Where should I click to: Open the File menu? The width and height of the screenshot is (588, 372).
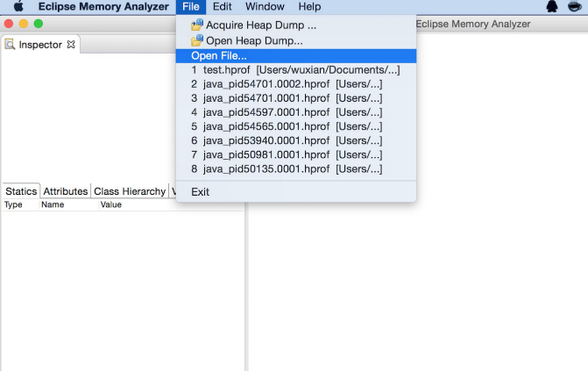(x=191, y=7)
